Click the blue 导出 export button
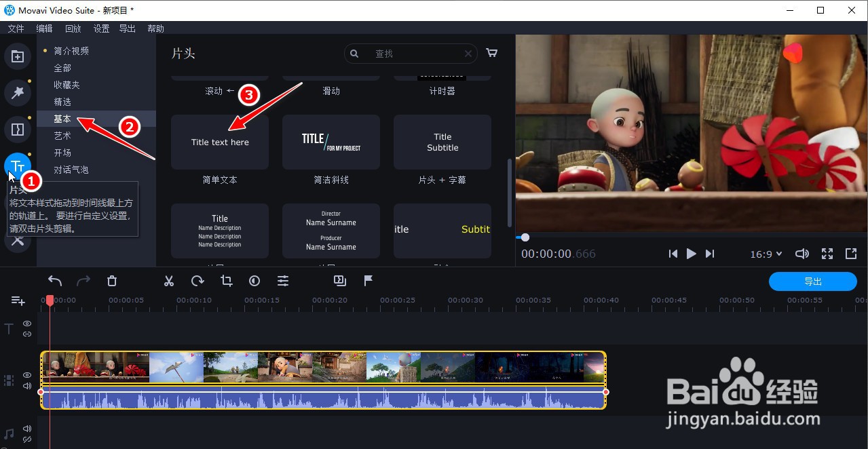The width and height of the screenshot is (868, 449). point(813,281)
